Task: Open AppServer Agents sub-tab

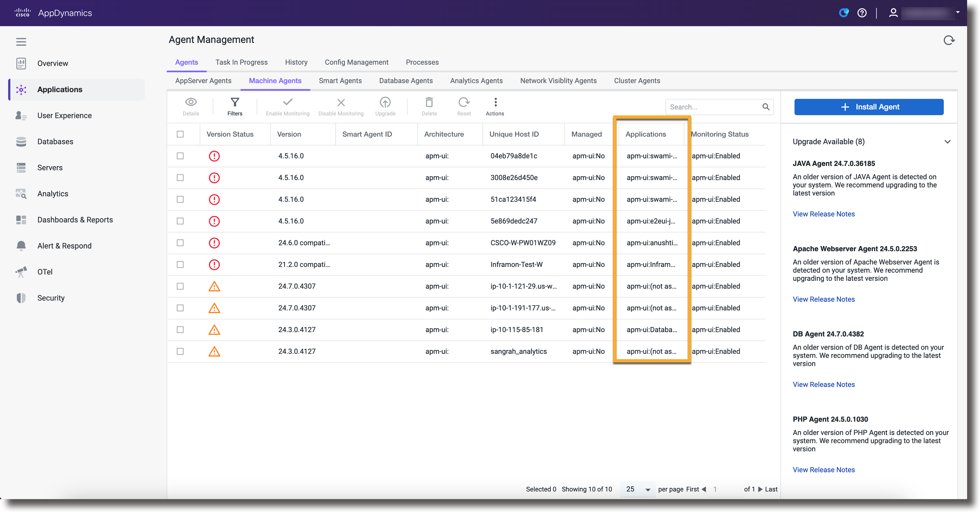Action: point(203,81)
